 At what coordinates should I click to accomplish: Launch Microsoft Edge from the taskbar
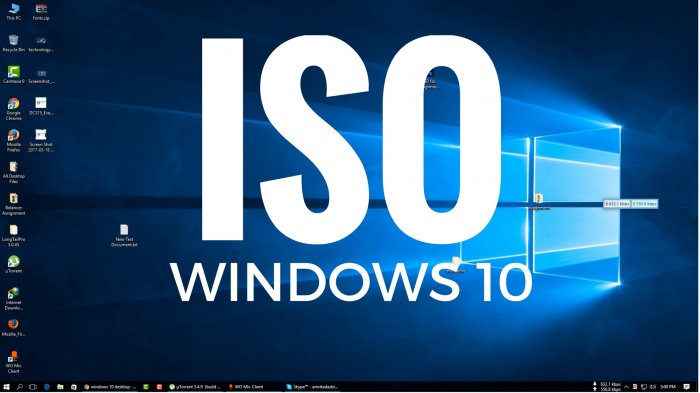pyautogui.click(x=46, y=387)
